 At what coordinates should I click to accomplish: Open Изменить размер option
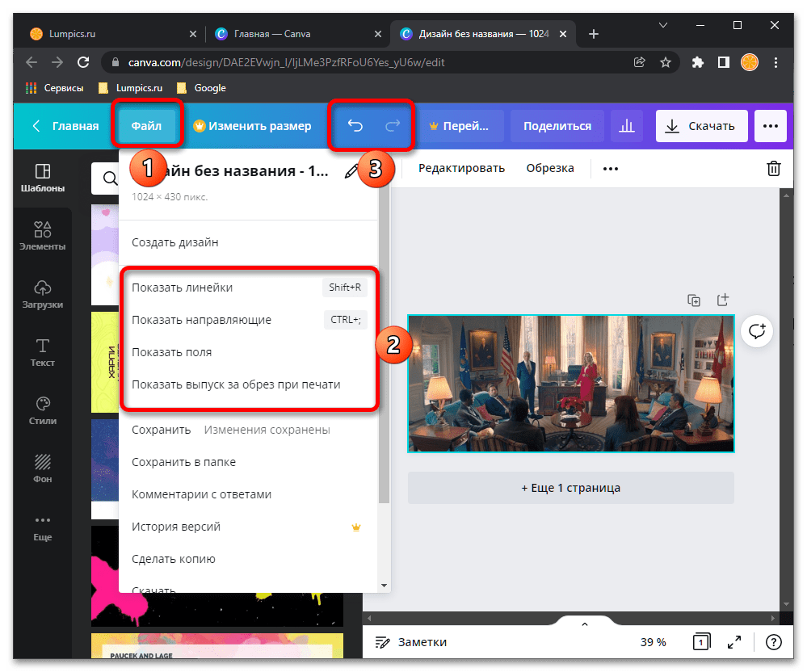[252, 126]
